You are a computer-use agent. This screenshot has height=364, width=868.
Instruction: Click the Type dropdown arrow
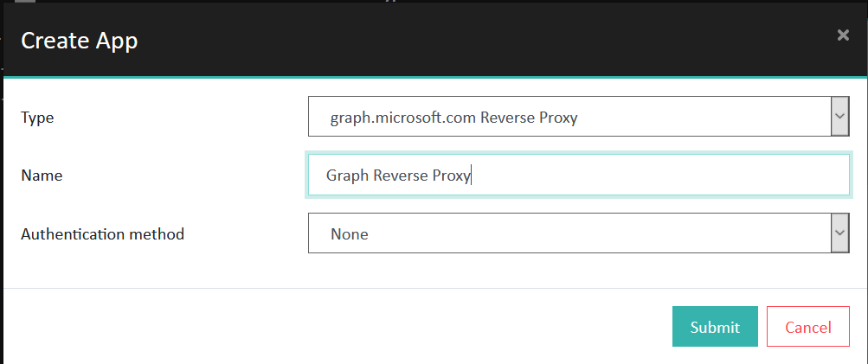point(839,116)
